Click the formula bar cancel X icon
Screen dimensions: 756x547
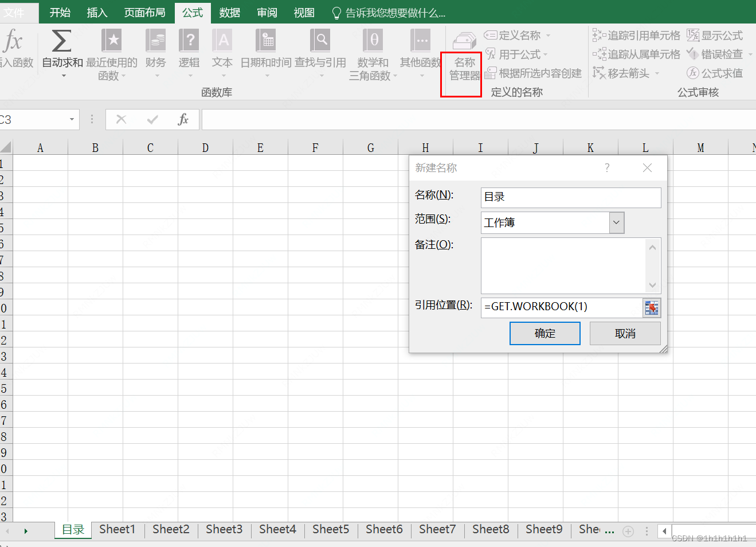point(121,119)
